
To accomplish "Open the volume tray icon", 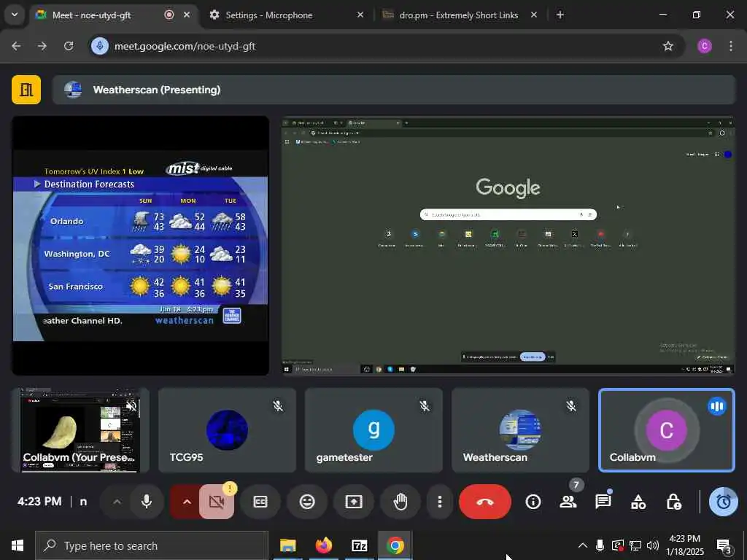I will [653, 545].
